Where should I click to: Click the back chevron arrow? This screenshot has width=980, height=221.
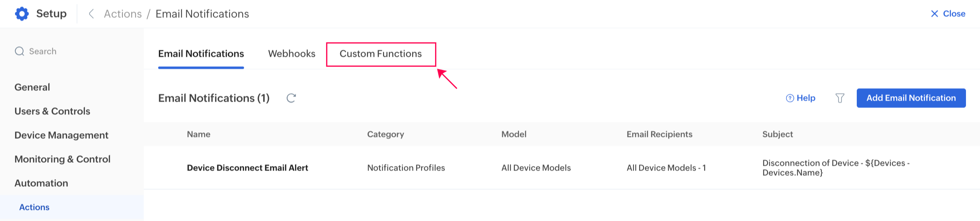(91, 14)
